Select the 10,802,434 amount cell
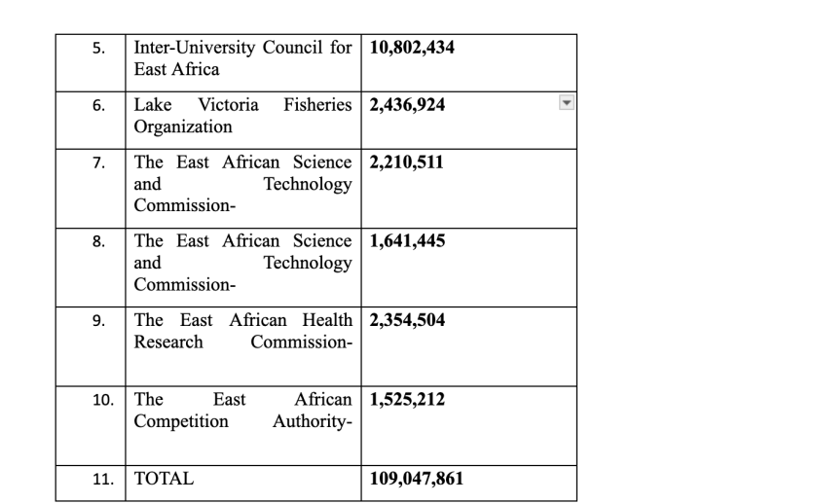 click(412, 48)
